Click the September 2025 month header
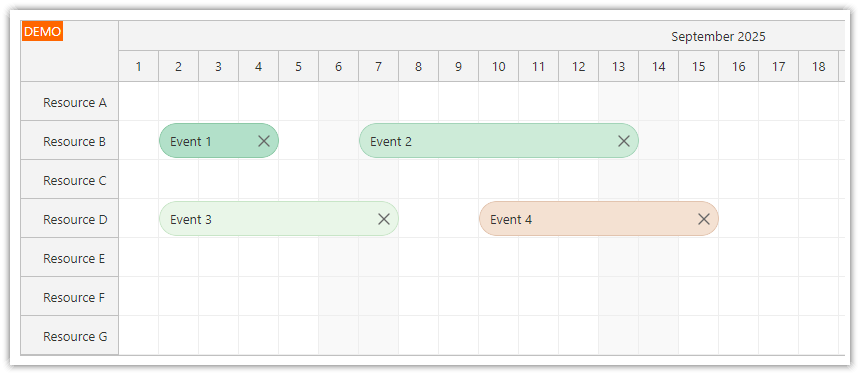Viewport: 860px width, 375px height. [718, 37]
